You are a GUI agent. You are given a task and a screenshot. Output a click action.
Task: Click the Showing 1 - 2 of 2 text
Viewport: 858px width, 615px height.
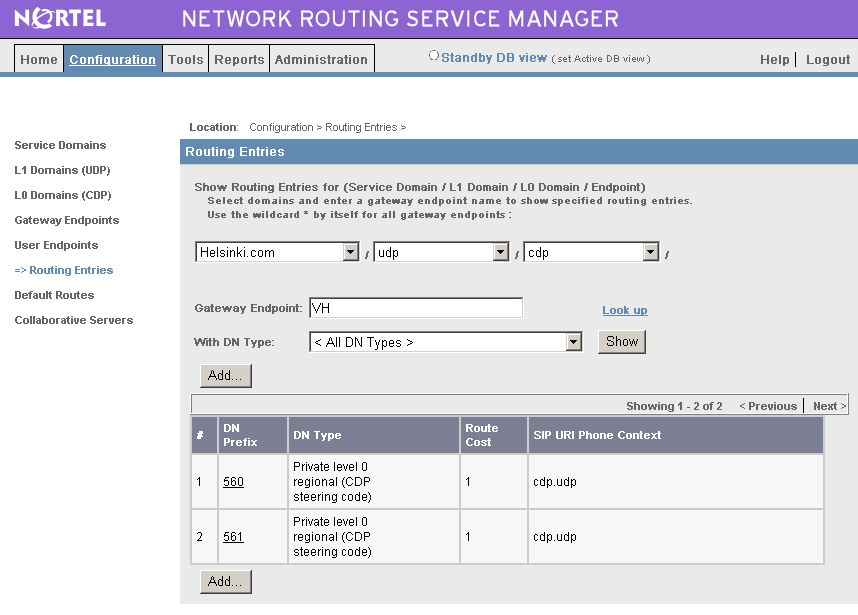pyautogui.click(x=674, y=406)
